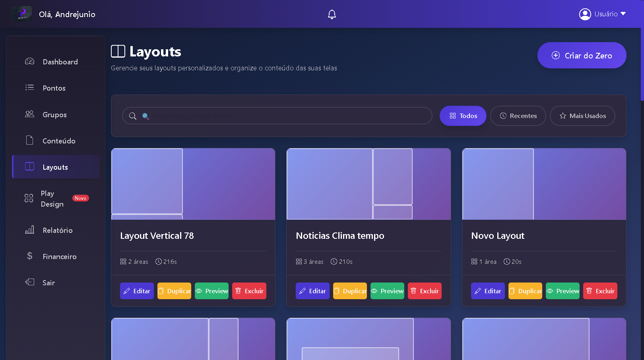Select the Pontos icon in sidebar

click(29, 88)
